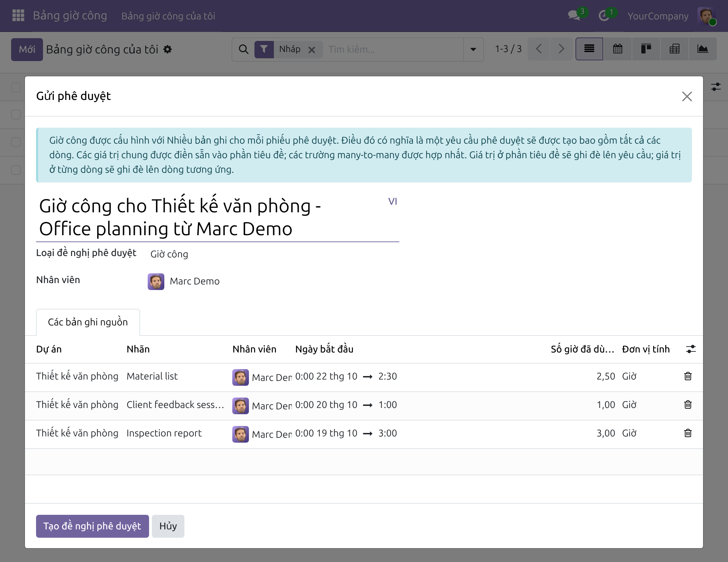Open the Các bản ghi nguồn tab
The width and height of the screenshot is (728, 562).
point(88,322)
